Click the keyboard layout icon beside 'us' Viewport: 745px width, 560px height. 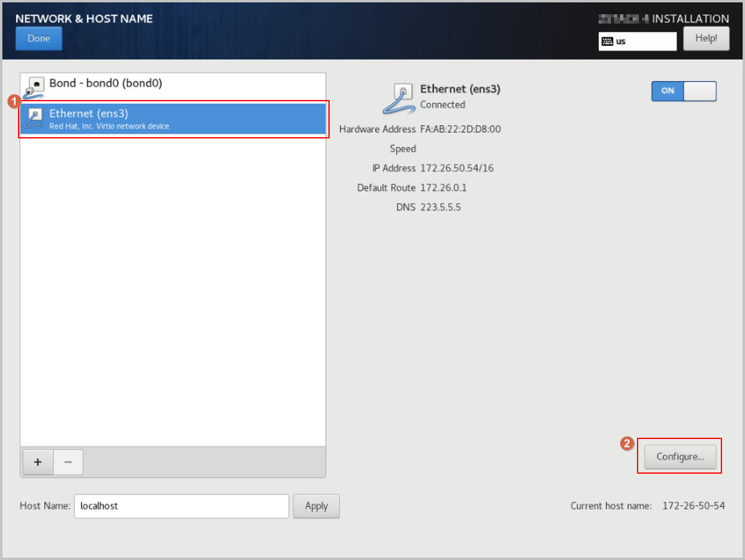click(607, 42)
